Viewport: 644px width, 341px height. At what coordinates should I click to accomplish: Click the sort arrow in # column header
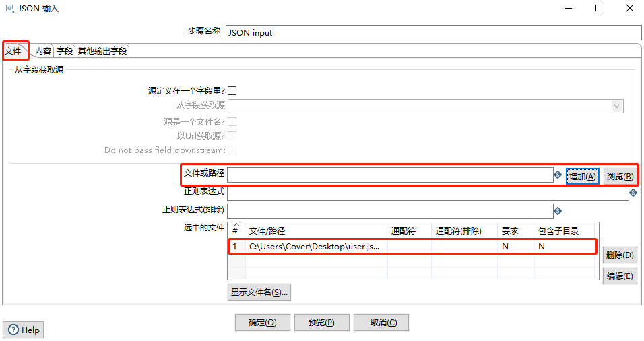tap(235, 226)
